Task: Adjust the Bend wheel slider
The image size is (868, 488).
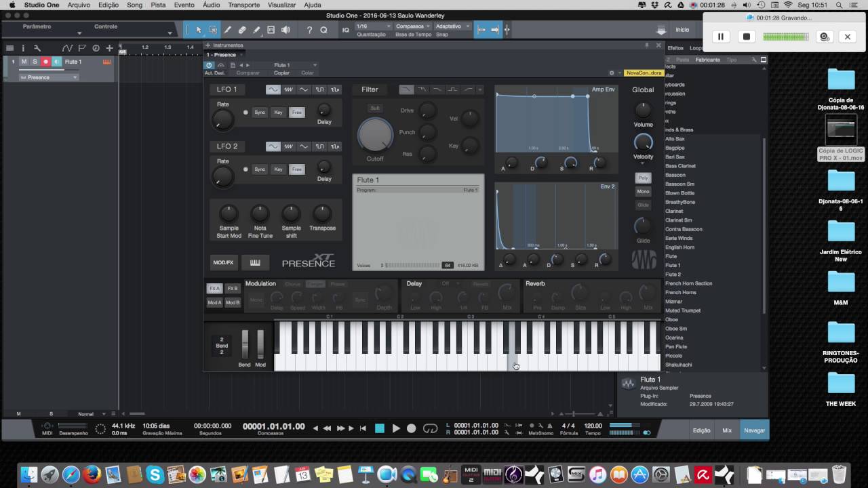Action: [245, 344]
